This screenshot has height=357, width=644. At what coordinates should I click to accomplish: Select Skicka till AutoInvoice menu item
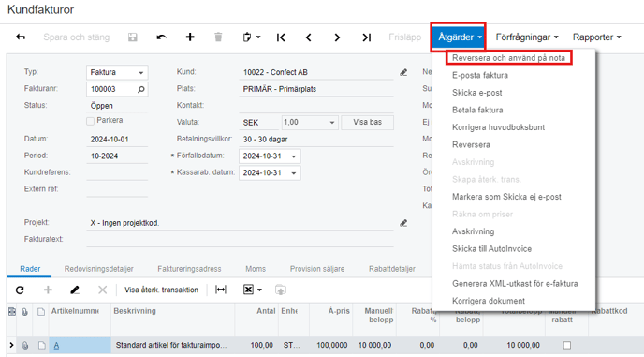[491, 249]
